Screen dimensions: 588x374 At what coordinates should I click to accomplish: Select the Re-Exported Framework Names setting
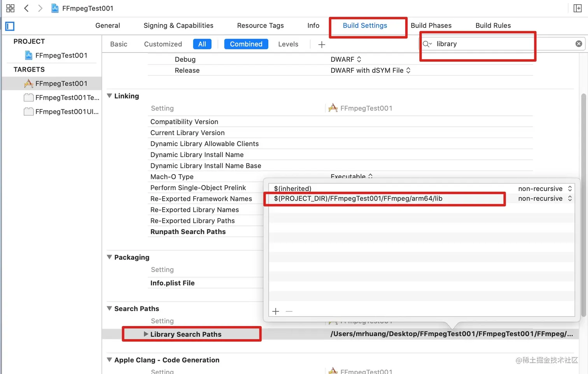(201, 198)
